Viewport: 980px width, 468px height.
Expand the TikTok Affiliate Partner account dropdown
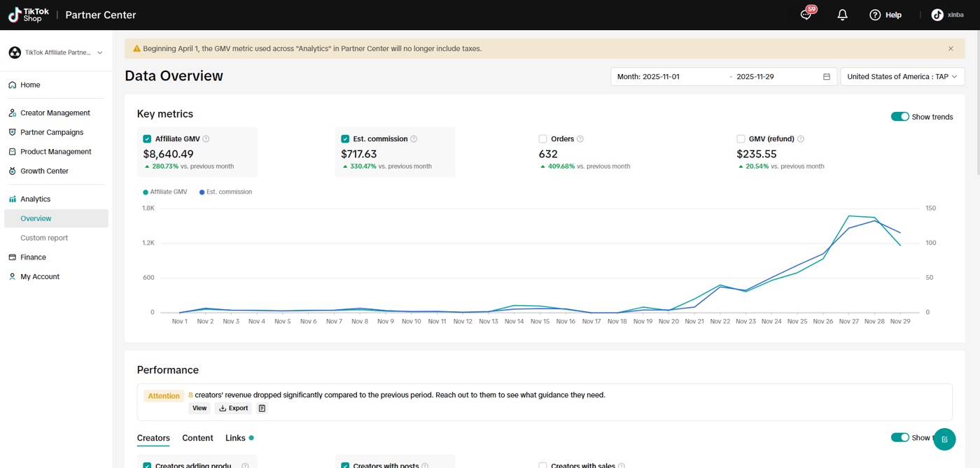click(56, 53)
